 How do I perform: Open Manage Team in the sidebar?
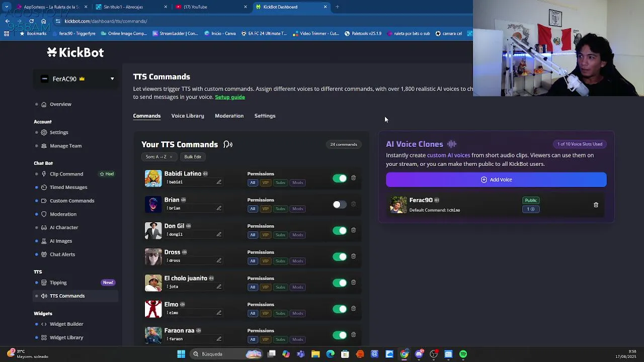click(x=65, y=146)
